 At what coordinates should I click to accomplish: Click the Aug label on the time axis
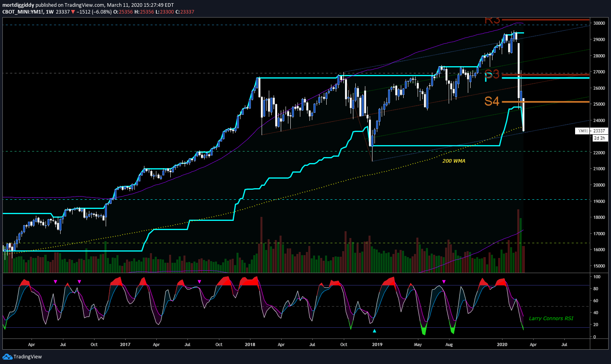449,344
